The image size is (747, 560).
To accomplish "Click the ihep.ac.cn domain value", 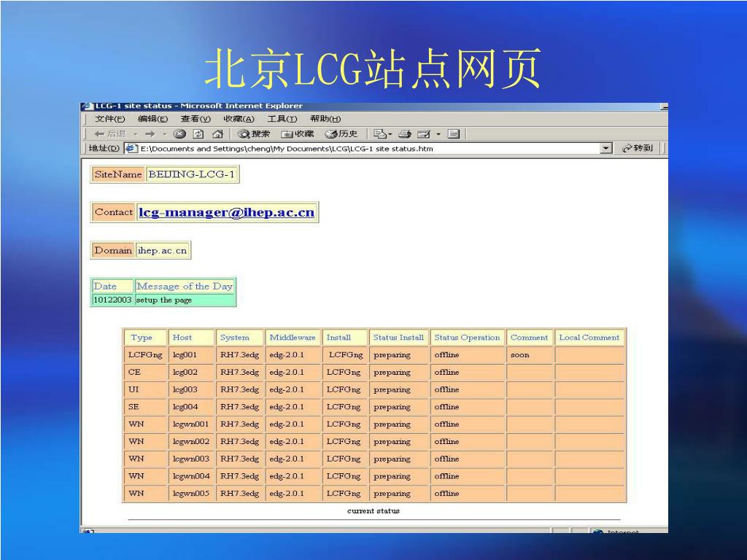I will 163,251.
